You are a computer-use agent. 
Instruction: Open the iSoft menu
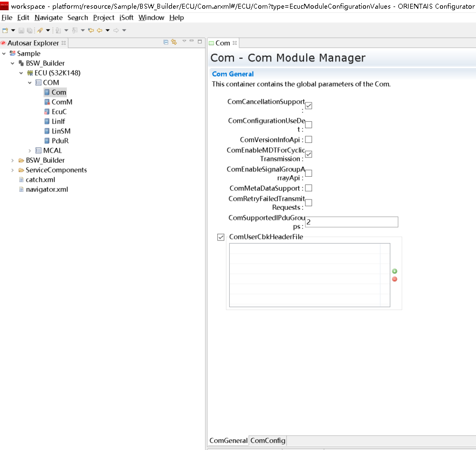[126, 17]
